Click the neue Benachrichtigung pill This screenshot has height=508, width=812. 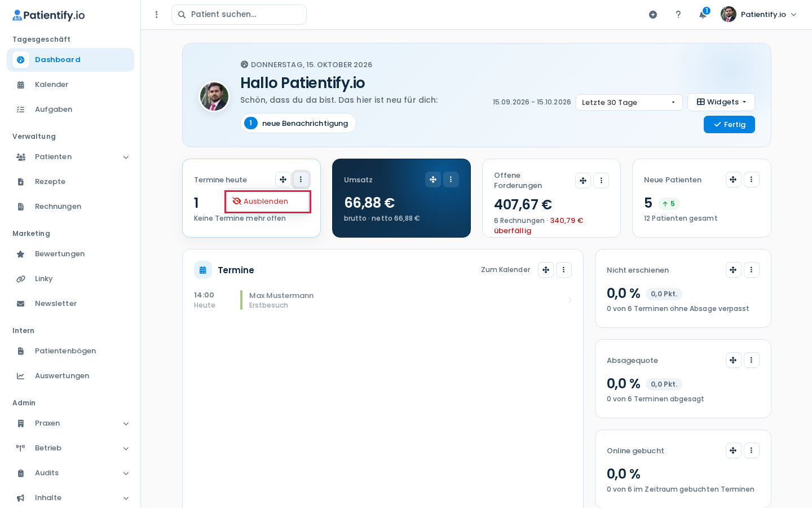tap(298, 123)
